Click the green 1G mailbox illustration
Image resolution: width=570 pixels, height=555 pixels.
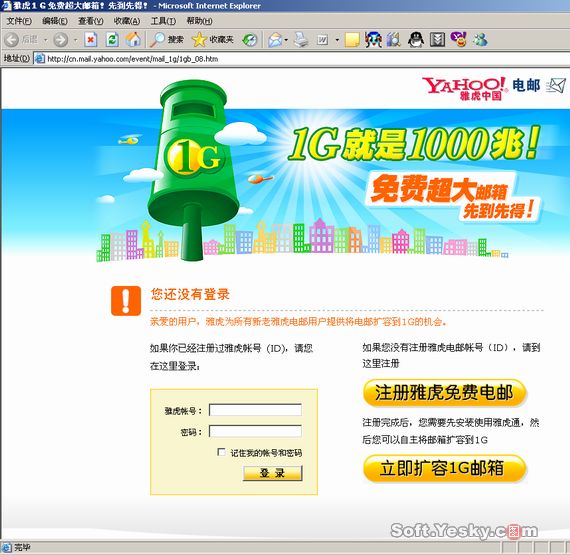pyautogui.click(x=194, y=169)
